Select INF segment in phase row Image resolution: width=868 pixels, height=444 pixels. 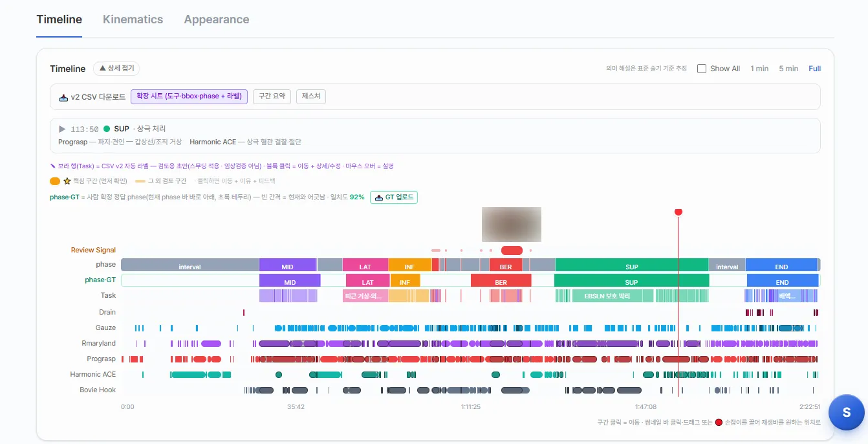tap(409, 265)
